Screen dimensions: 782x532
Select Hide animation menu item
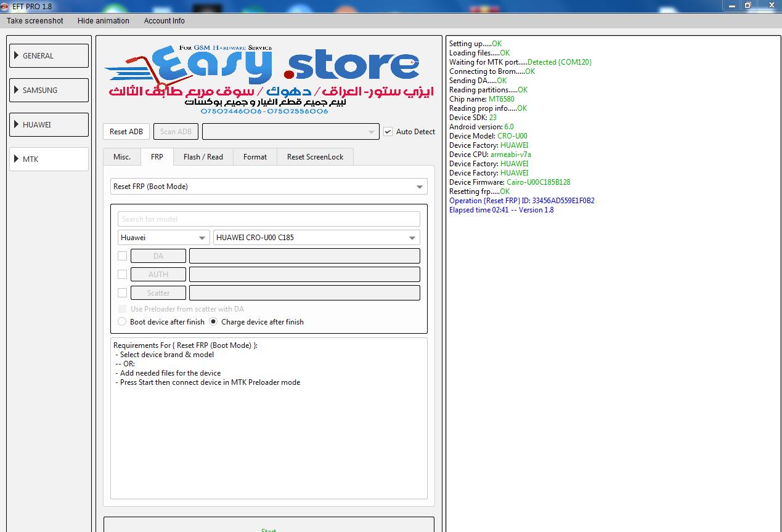tap(104, 20)
